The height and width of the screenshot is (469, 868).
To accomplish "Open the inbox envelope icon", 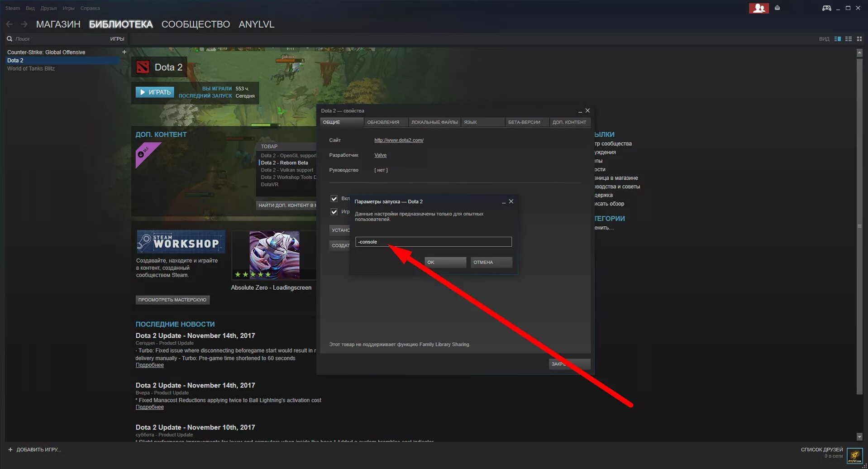I will click(777, 8).
